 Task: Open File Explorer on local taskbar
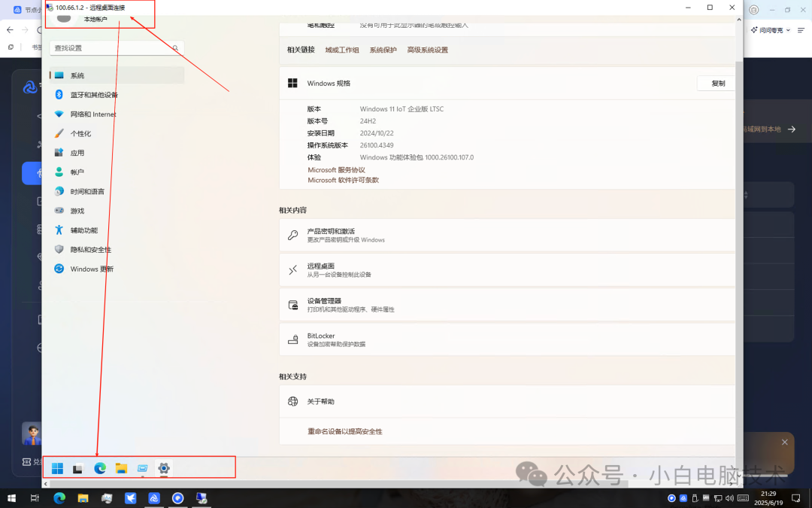tap(83, 498)
